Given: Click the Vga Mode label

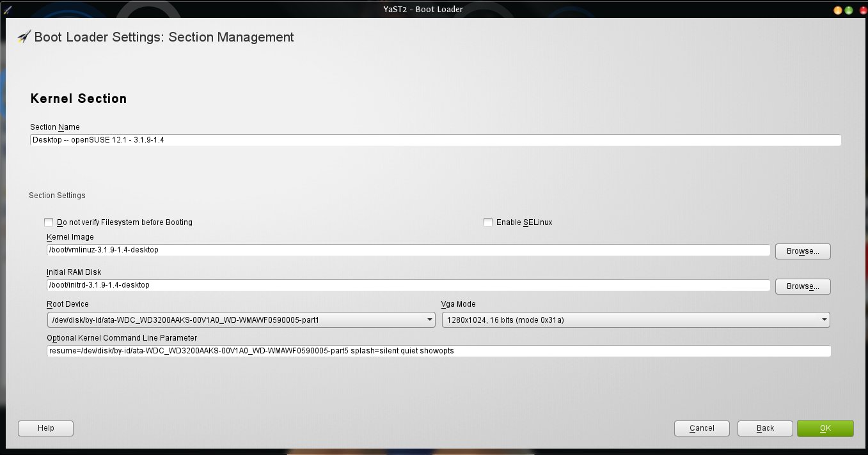Looking at the screenshot, I should pyautogui.click(x=459, y=304).
